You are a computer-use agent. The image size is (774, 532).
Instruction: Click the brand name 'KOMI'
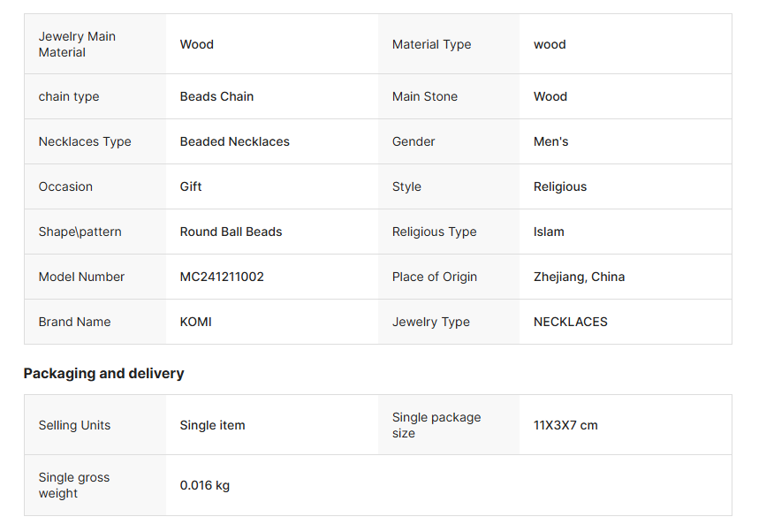pyautogui.click(x=195, y=322)
